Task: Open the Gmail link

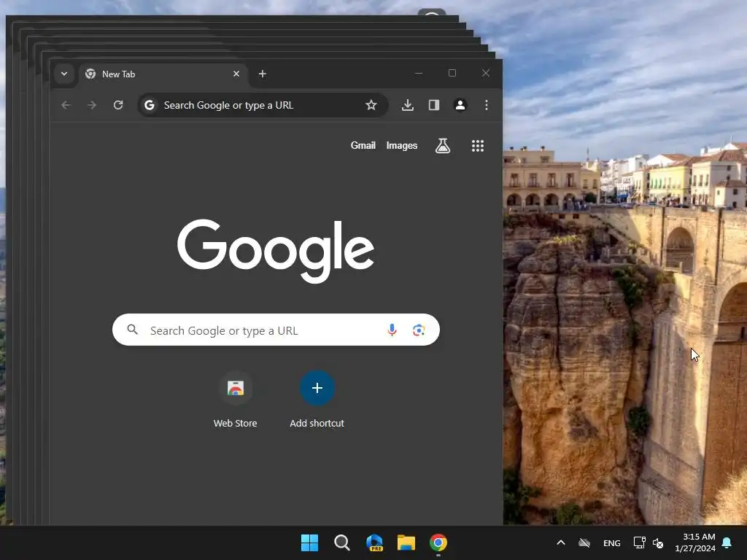Action: pos(363,145)
